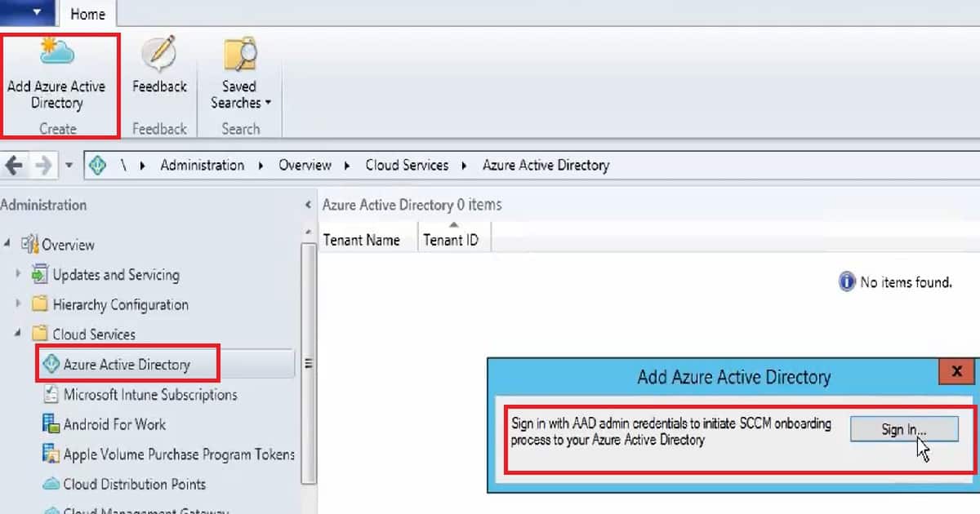Click the Cloud Distribution Points cloud icon

point(51,484)
